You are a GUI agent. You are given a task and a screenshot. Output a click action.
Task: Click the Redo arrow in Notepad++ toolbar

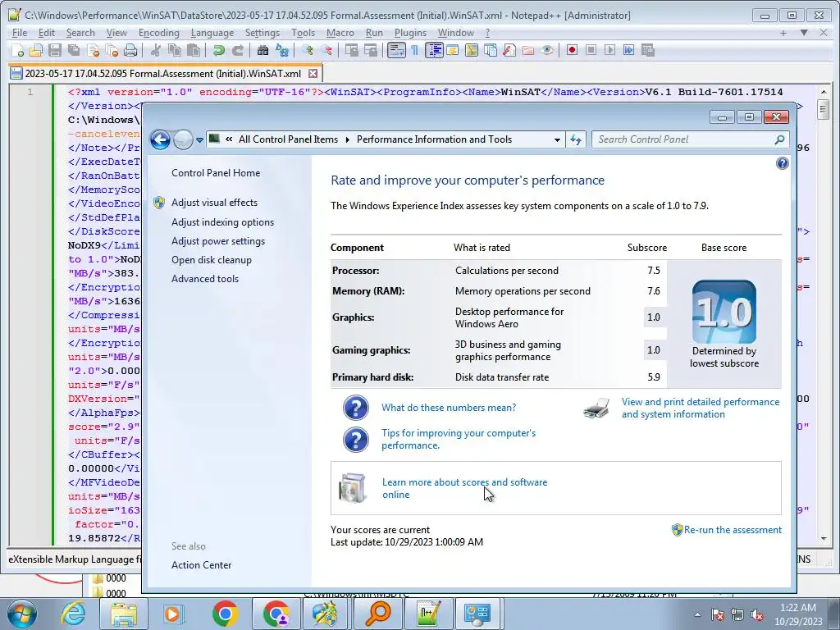(x=237, y=50)
